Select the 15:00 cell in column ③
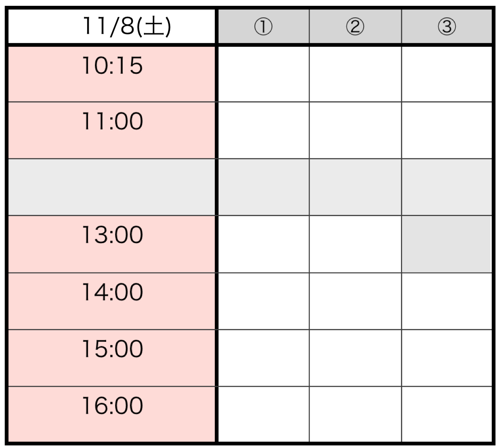 [447, 358]
